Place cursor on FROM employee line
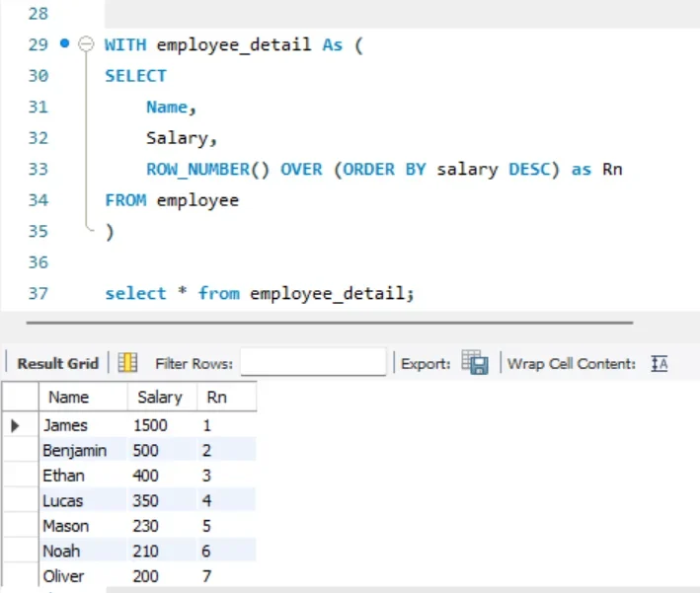Viewport: 700px width, 593px height. tap(172, 200)
